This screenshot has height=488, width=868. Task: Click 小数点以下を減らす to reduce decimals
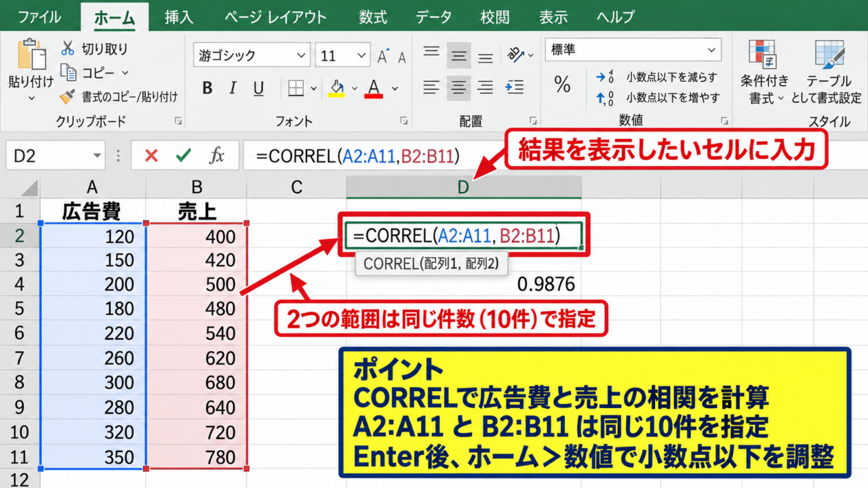tap(656, 77)
